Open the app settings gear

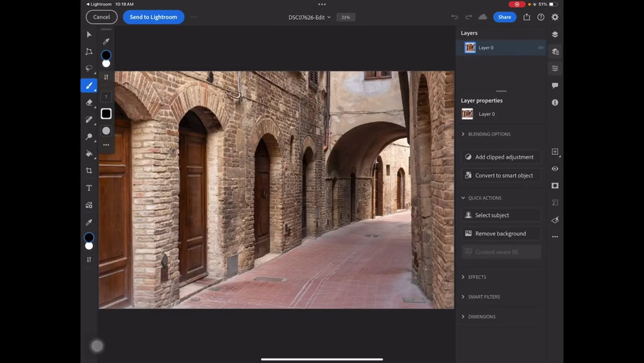555,17
